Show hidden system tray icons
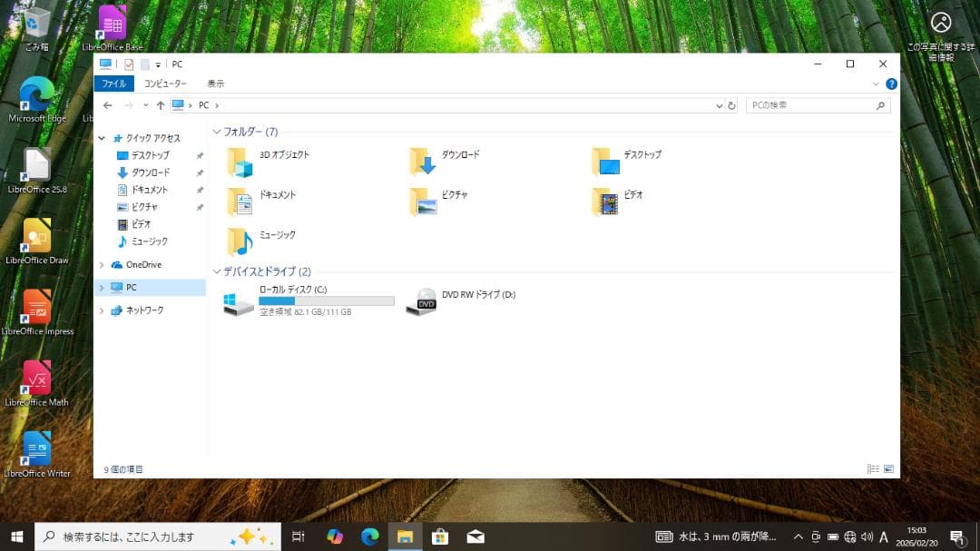Viewport: 980px width, 551px height. (799, 536)
